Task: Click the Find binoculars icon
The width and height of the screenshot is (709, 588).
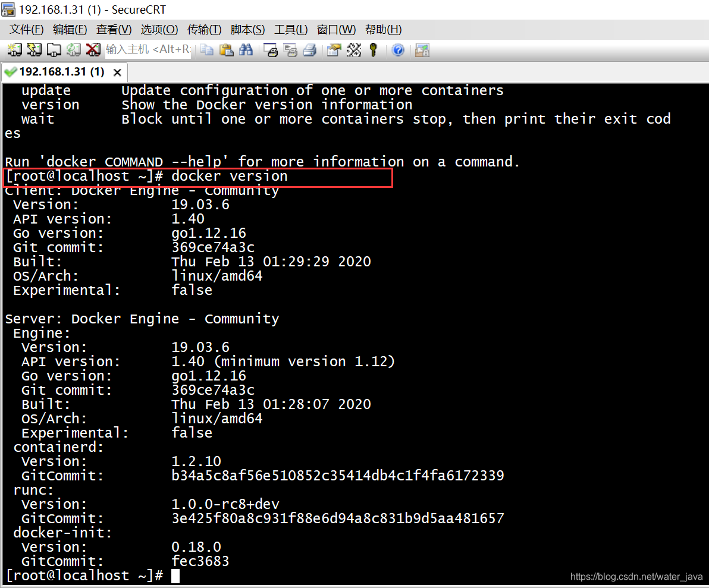Action: point(246,50)
